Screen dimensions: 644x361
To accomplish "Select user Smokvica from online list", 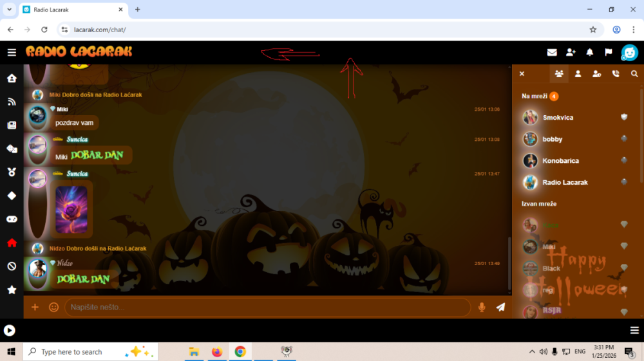I will pos(558,118).
